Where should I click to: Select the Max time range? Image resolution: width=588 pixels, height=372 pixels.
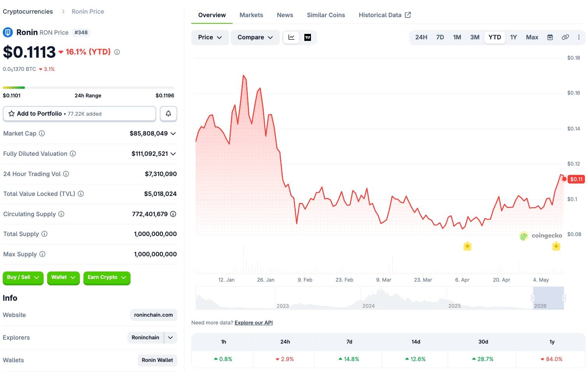[532, 37]
